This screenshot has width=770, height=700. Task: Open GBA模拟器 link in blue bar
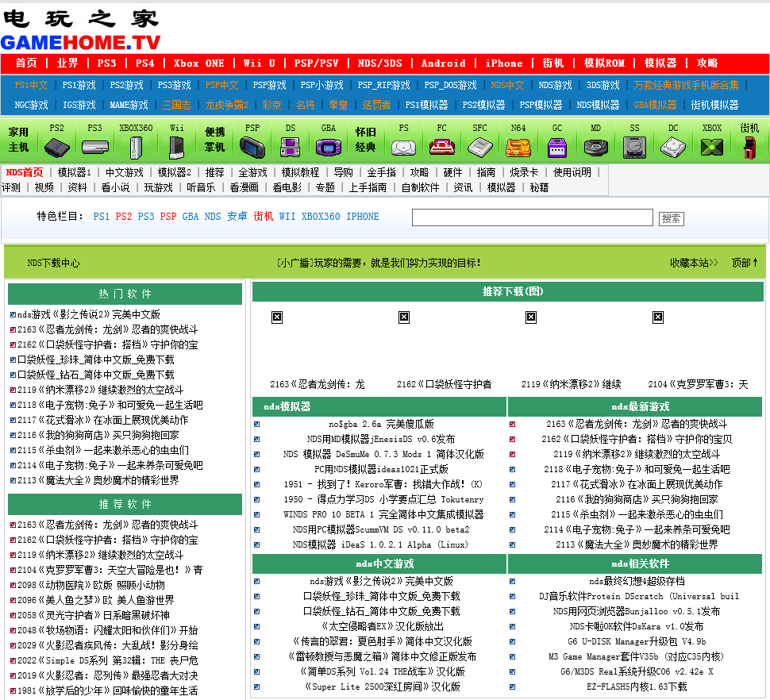coord(655,105)
